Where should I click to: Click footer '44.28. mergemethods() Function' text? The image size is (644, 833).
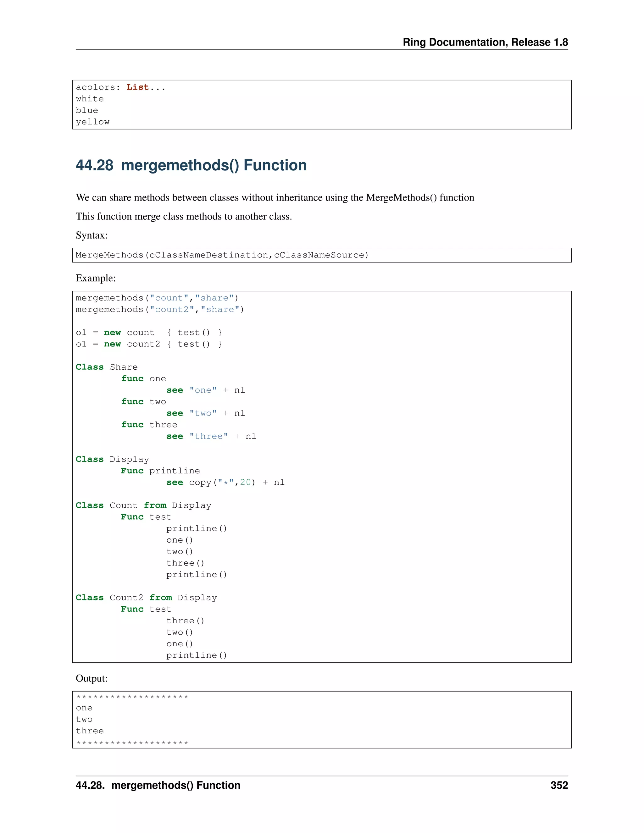pyautogui.click(x=158, y=785)
